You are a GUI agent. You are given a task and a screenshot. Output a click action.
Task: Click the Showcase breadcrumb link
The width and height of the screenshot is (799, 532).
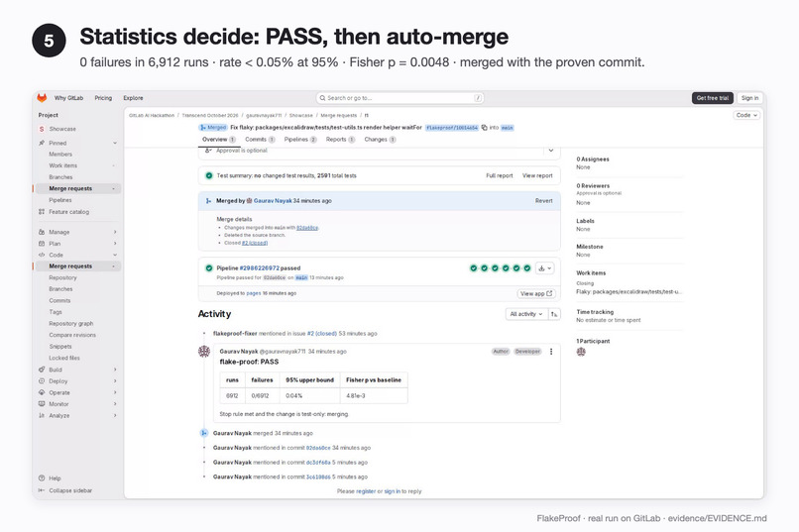301,116
